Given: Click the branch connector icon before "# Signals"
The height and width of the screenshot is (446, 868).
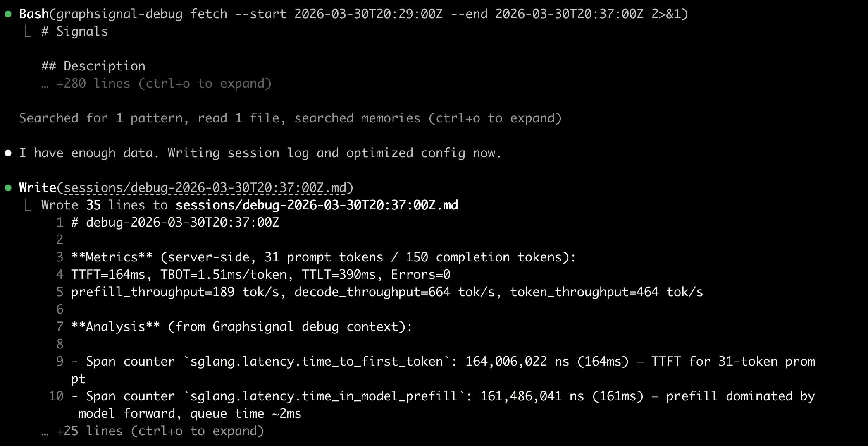Looking at the screenshot, I should point(28,31).
